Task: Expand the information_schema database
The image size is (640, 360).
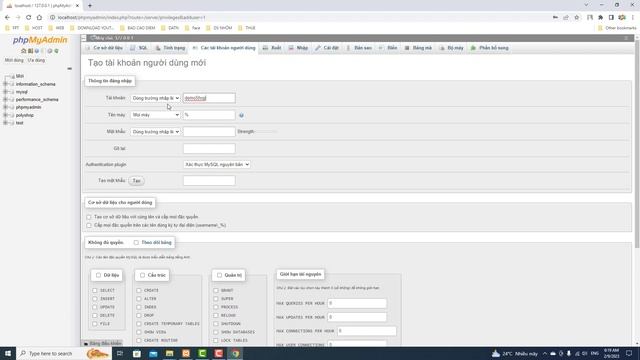Action: tap(5, 84)
